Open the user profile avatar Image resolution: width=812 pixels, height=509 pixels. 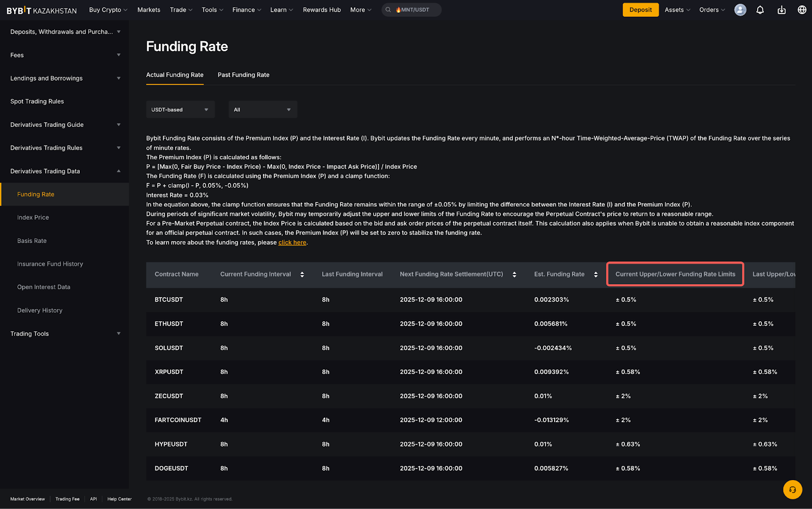click(740, 10)
